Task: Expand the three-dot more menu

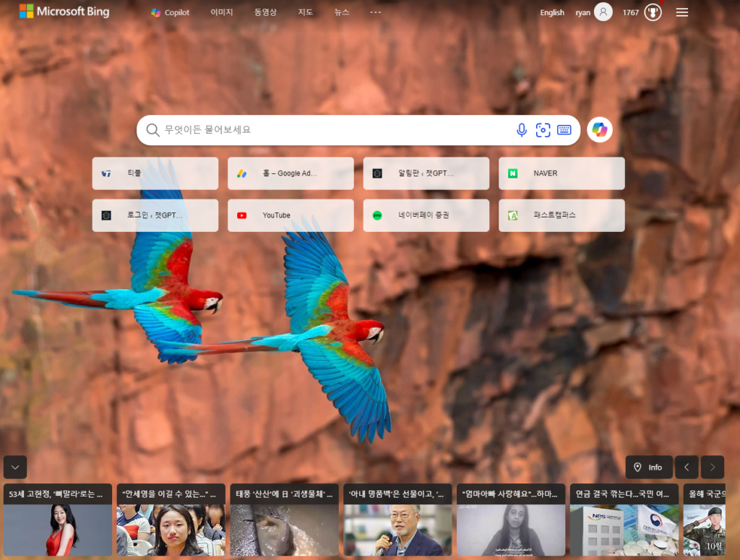Action: [375, 12]
